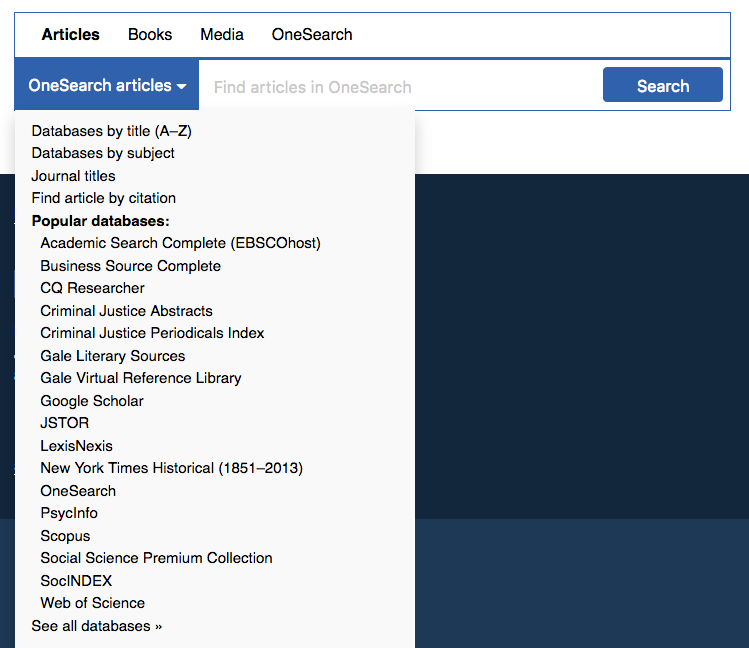Screen dimensions: 749x648
Task: Open the Scopus database
Action: tap(65, 536)
